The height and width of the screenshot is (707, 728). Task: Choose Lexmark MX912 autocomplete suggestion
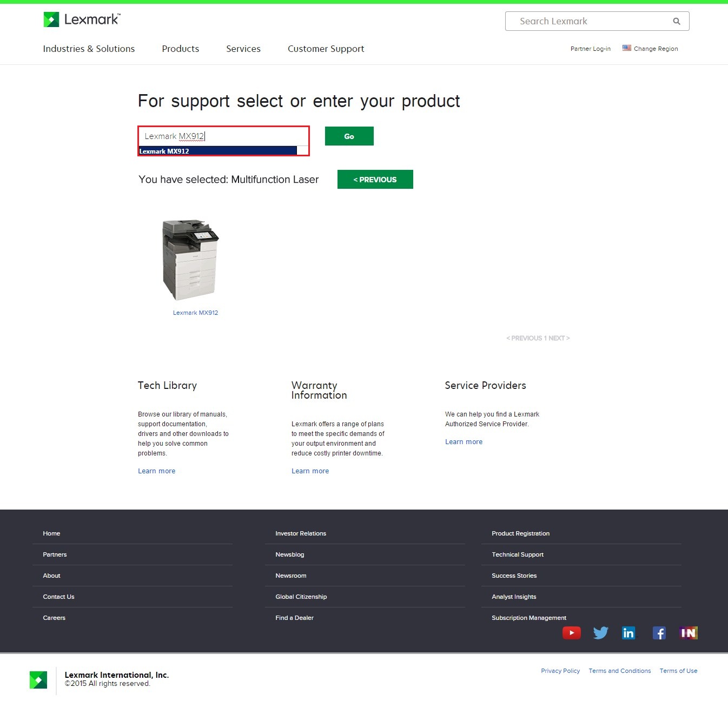[x=218, y=151]
